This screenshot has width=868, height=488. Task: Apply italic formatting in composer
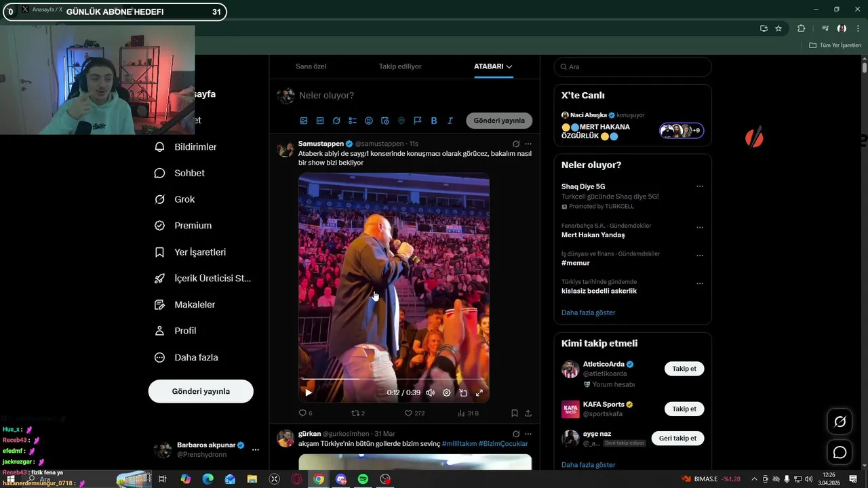point(450,121)
